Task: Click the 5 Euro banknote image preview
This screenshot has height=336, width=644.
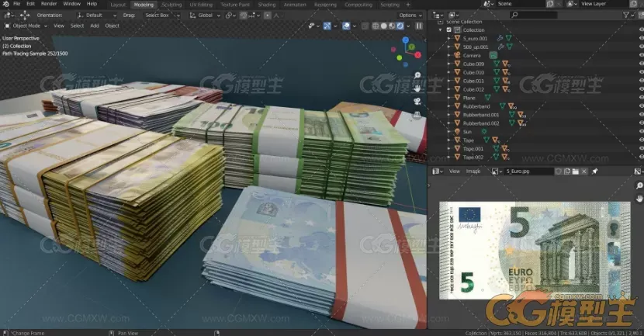Action: pos(535,250)
